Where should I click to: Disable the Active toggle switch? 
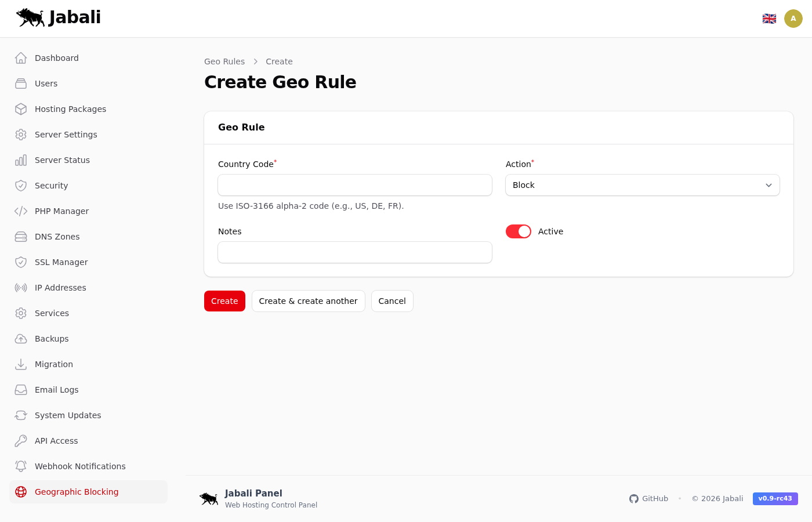(x=518, y=231)
